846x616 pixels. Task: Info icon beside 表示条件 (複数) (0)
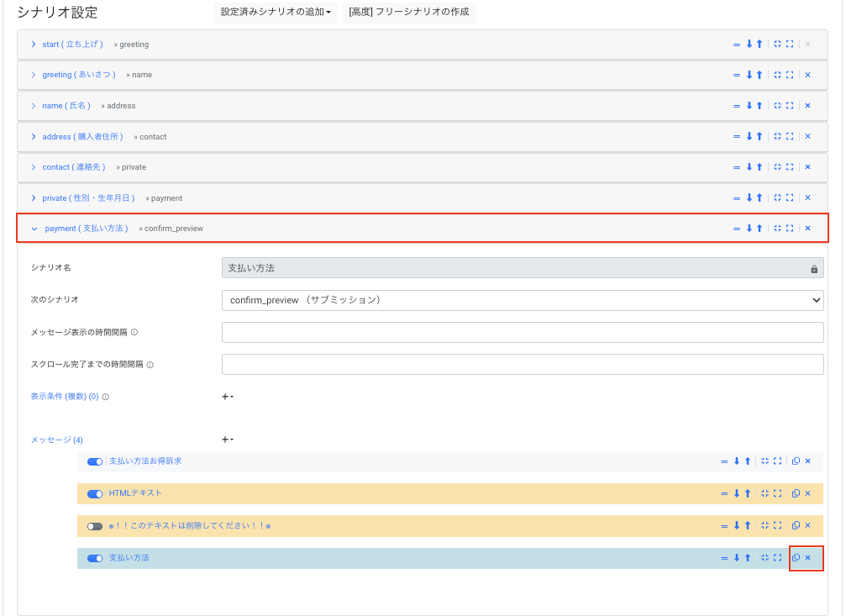(106, 397)
